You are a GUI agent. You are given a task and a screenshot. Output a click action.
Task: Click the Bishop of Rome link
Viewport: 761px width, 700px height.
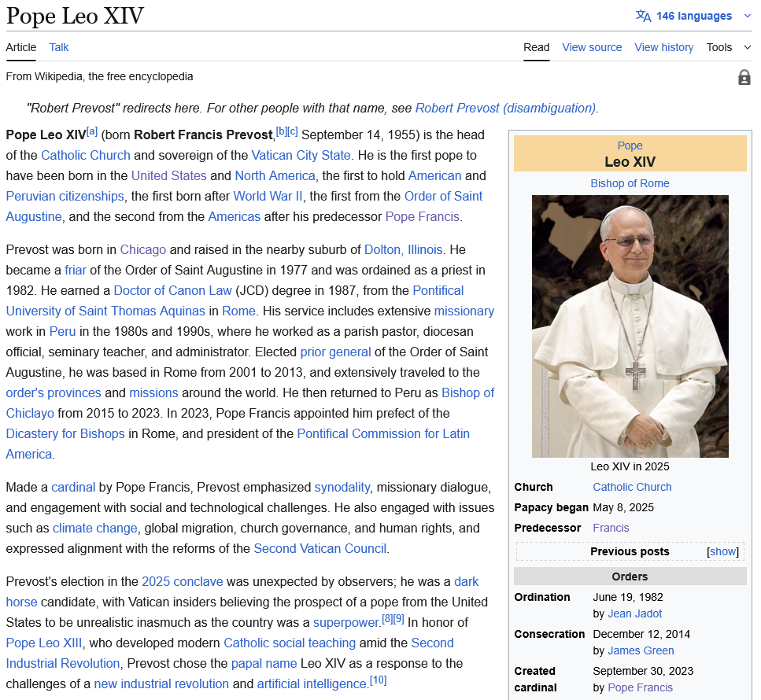click(630, 183)
